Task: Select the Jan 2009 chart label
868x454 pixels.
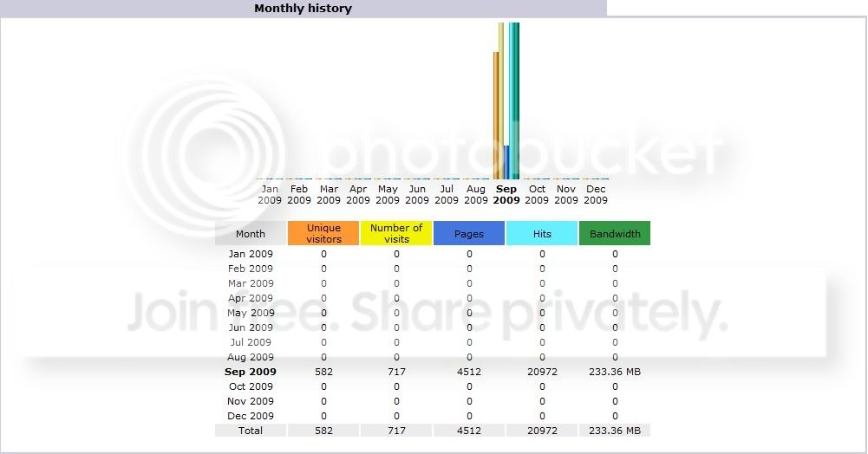Action: [x=270, y=195]
